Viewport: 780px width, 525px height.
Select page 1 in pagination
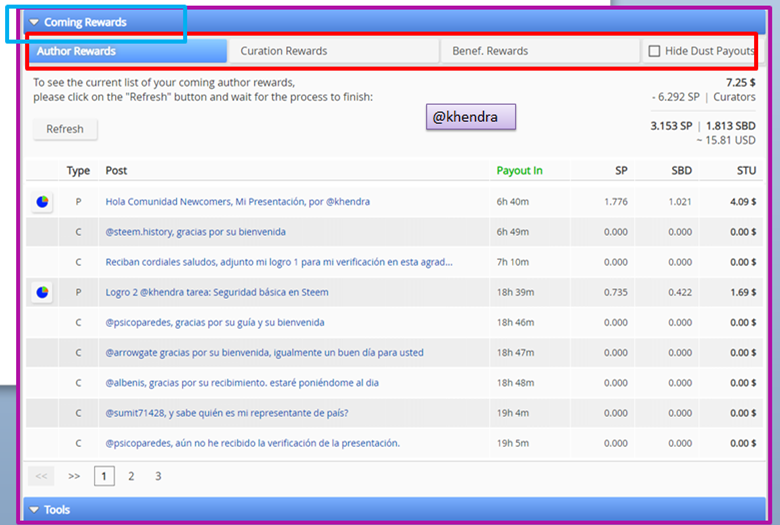[104, 476]
